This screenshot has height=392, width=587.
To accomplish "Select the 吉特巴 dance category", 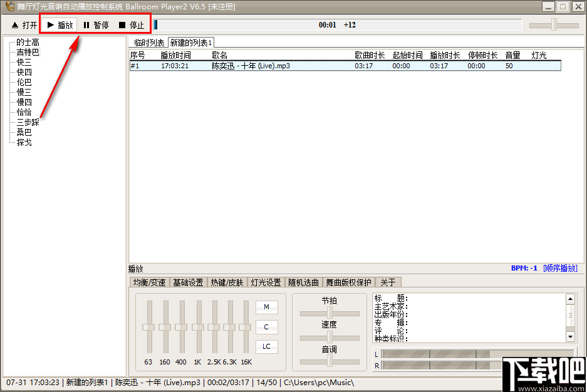I will (x=28, y=52).
